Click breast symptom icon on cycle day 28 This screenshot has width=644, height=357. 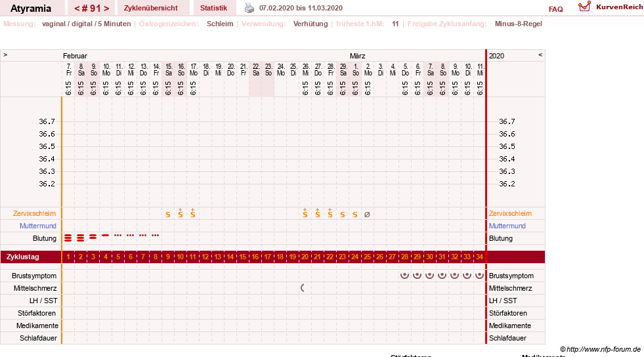click(x=404, y=276)
